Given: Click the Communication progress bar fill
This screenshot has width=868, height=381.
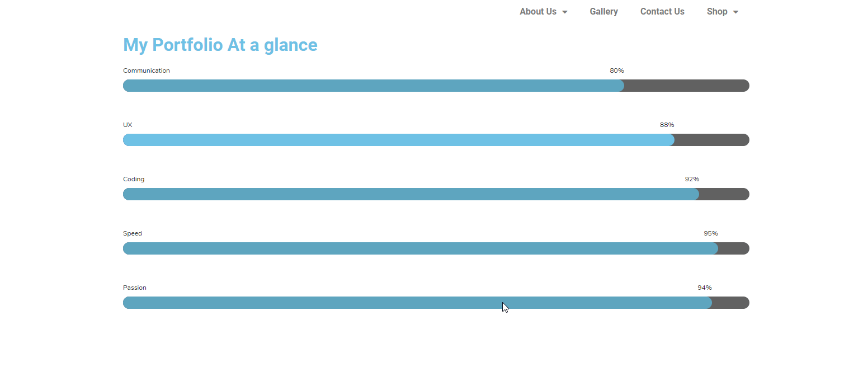Looking at the screenshot, I should tap(374, 86).
